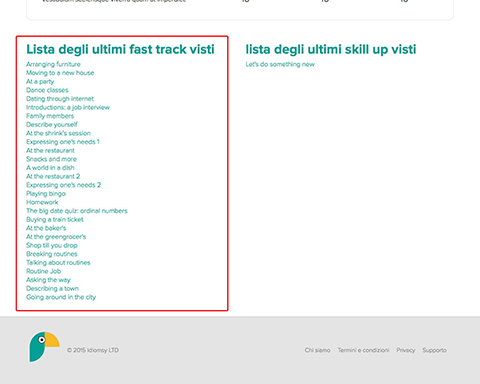480x384 pixels.
Task: Click the Chi siamo footer link
Action: coord(317,350)
